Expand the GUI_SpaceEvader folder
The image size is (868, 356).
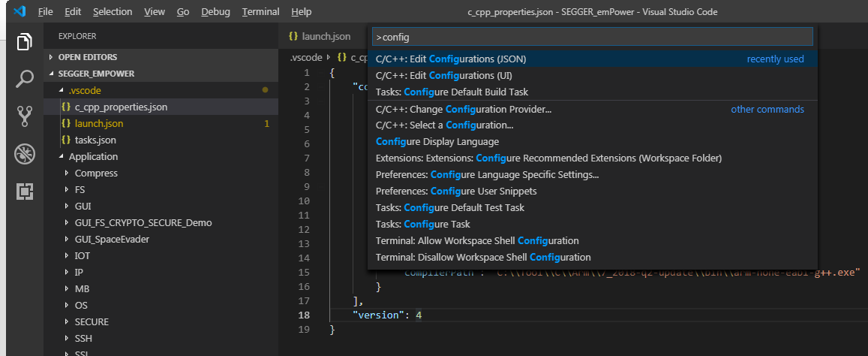[x=161, y=240]
